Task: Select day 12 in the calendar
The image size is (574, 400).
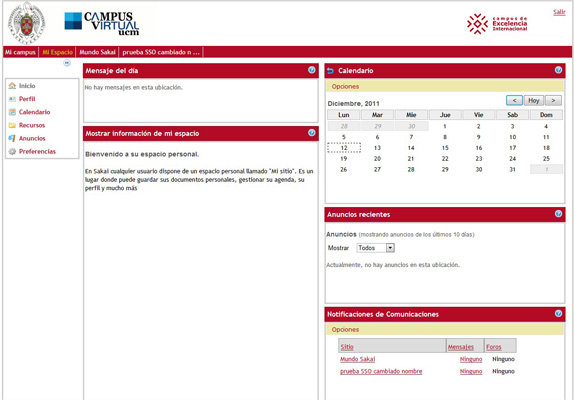Action: click(344, 148)
